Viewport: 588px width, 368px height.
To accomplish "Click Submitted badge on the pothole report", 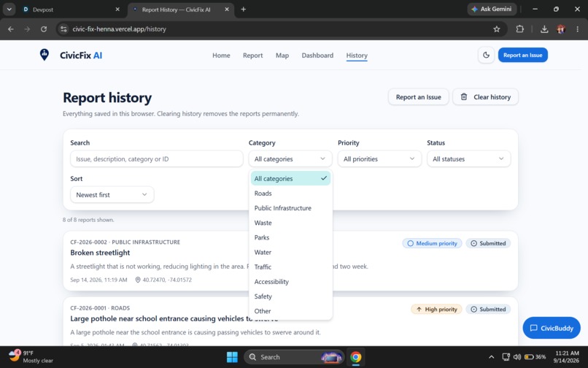I will click(488, 309).
